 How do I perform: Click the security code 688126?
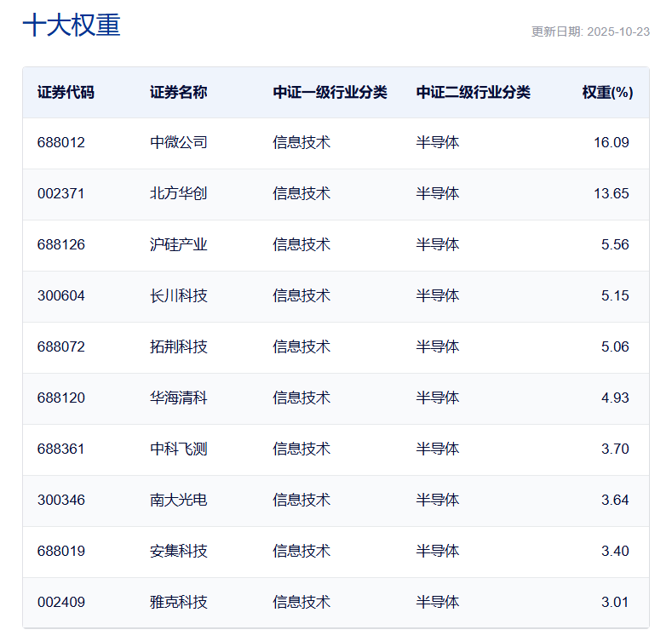(61, 245)
